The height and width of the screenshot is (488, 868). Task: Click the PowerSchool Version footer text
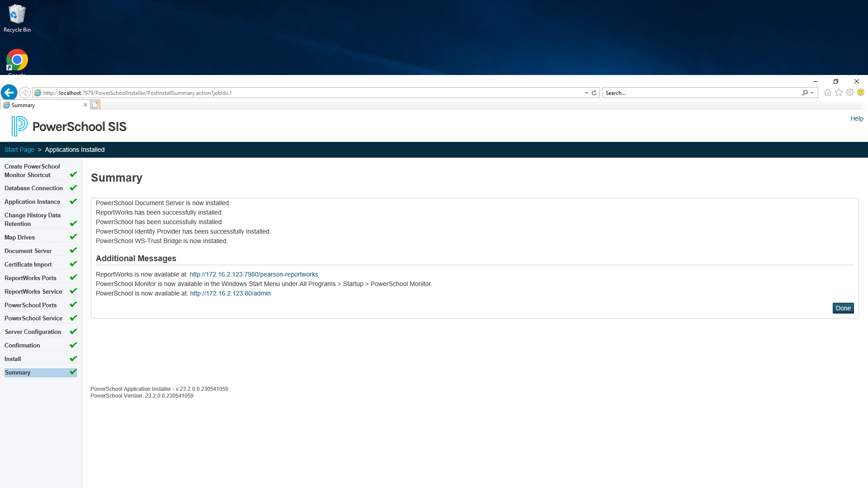tap(142, 396)
